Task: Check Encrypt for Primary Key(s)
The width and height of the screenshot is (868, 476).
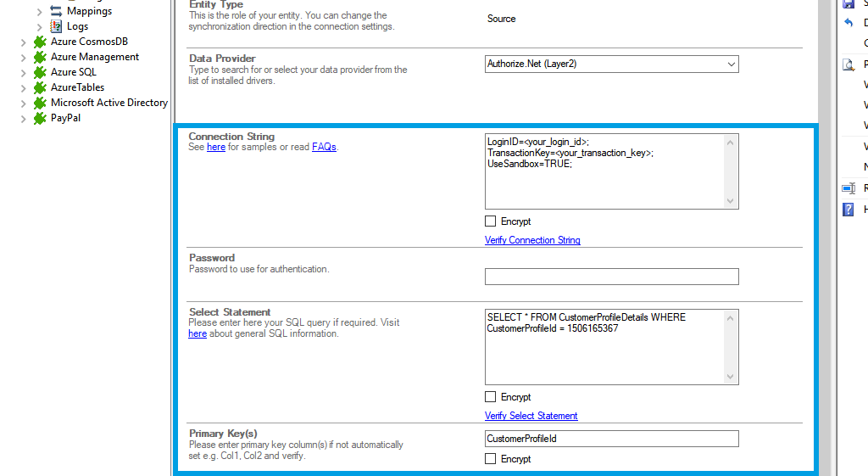Action: click(x=490, y=459)
